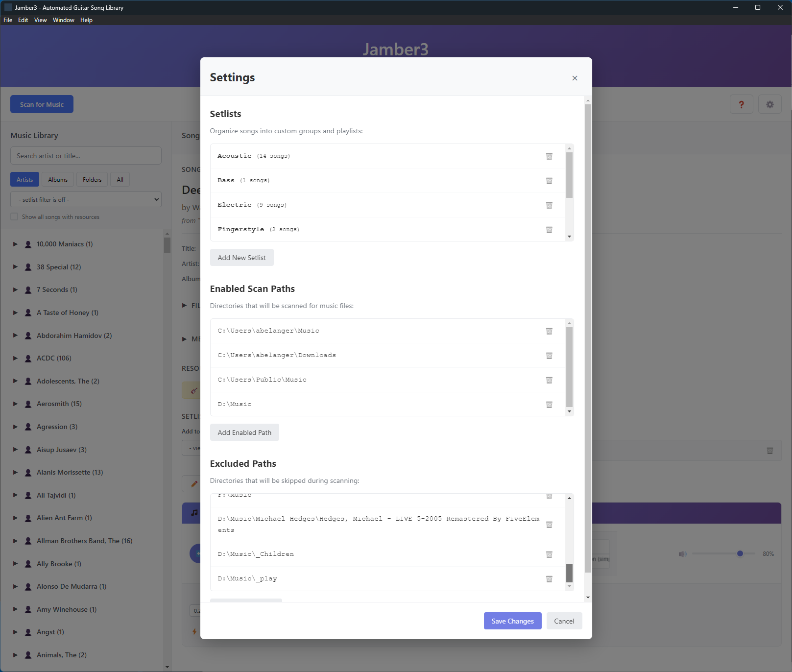The image size is (792, 672).
Task: Click the Enabled Scan Paths list scrollbar
Action: pos(569,367)
